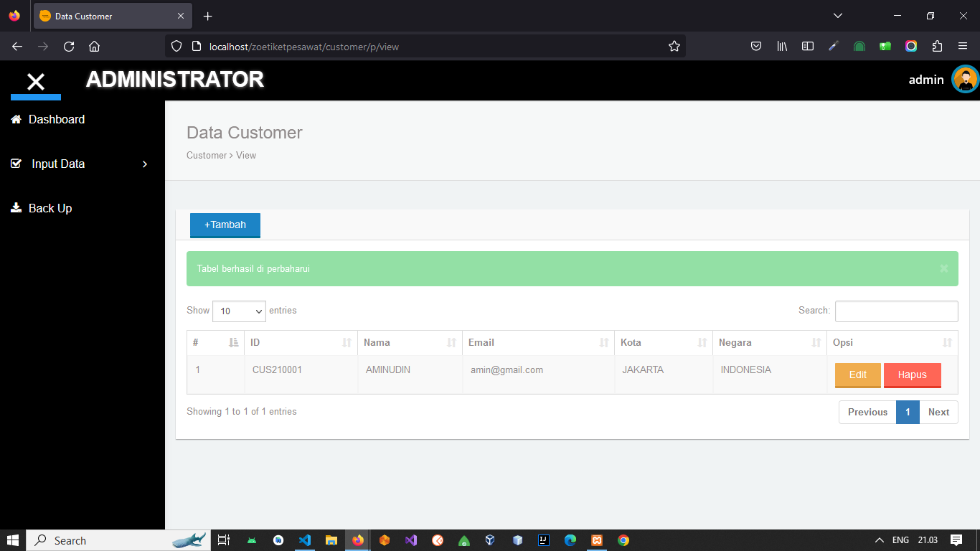Edit customer AMINUDIN
This screenshot has width=980, height=551.
[857, 375]
